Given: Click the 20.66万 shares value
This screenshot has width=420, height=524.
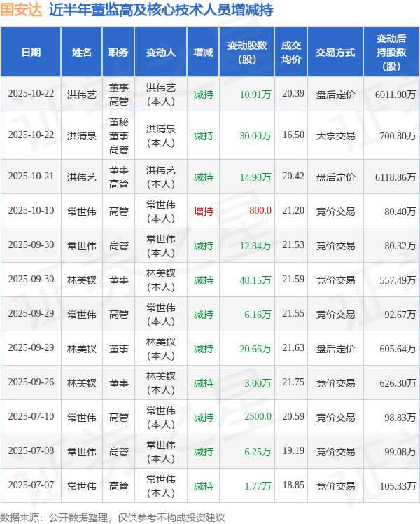Looking at the screenshot, I should click(255, 349).
